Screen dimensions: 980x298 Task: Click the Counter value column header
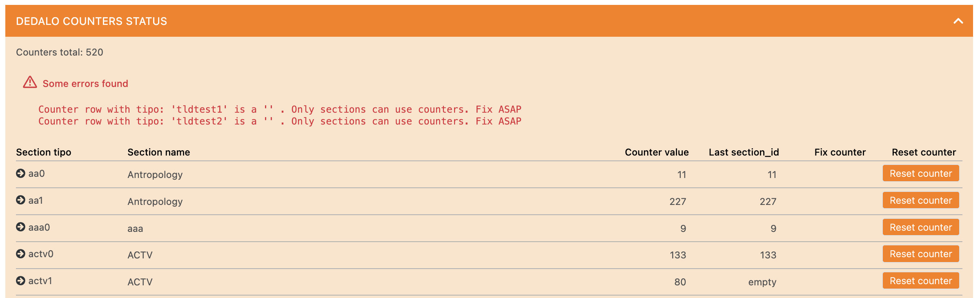point(657,152)
